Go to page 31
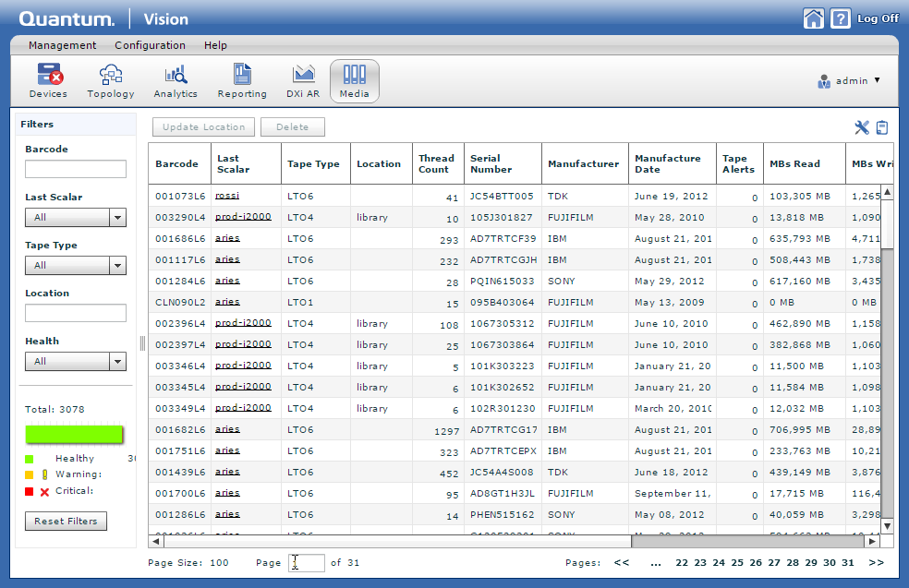909x588 pixels. click(x=848, y=562)
